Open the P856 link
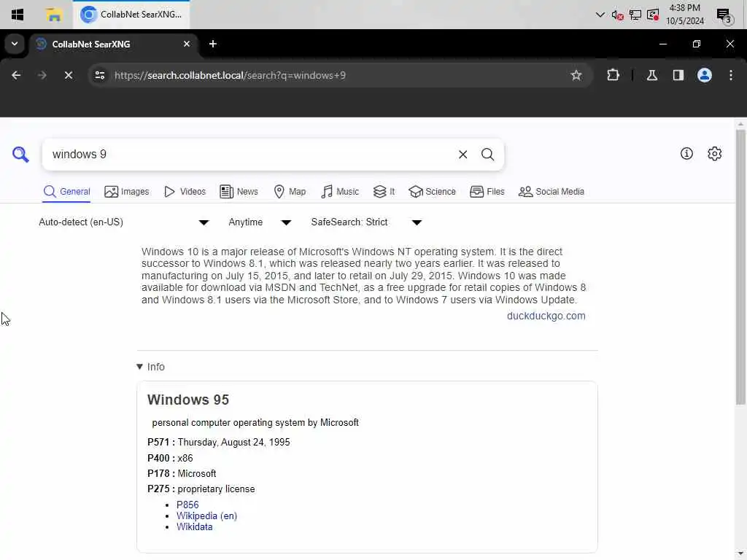 coord(187,505)
